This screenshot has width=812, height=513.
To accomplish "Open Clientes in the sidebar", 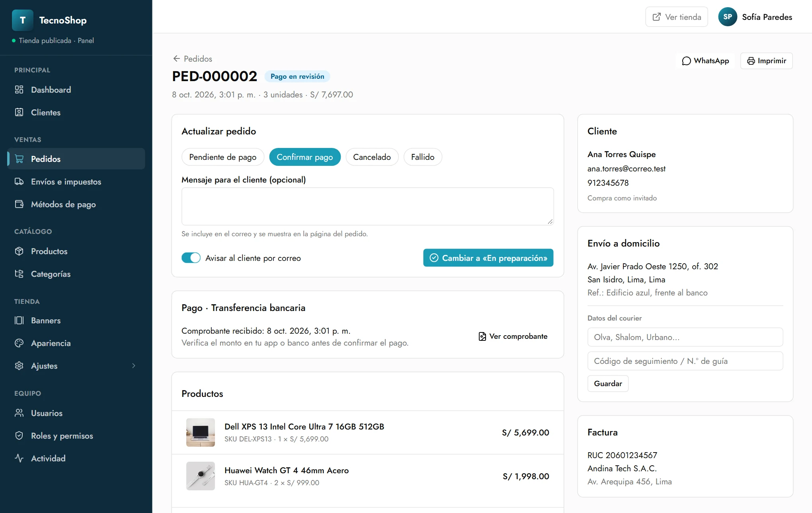I will (76, 113).
